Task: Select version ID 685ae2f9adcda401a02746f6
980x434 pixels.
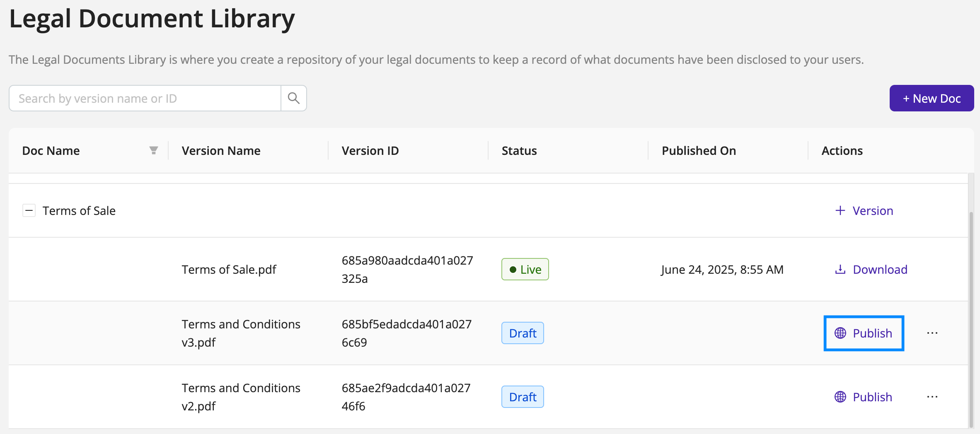Action: click(406, 397)
